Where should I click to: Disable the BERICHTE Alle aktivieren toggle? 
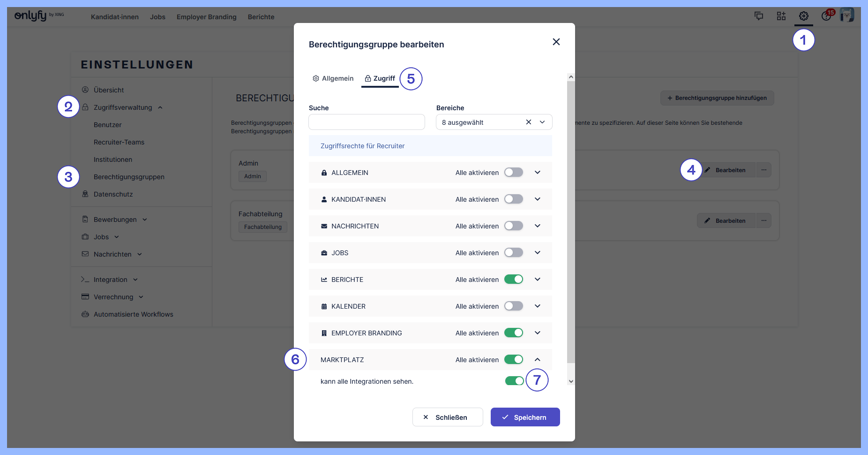pos(513,279)
